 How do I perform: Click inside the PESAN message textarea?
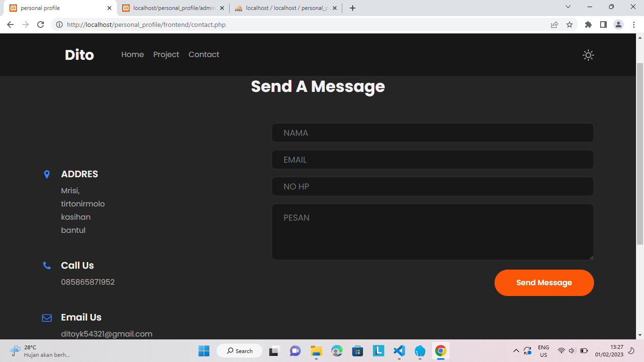(x=432, y=231)
